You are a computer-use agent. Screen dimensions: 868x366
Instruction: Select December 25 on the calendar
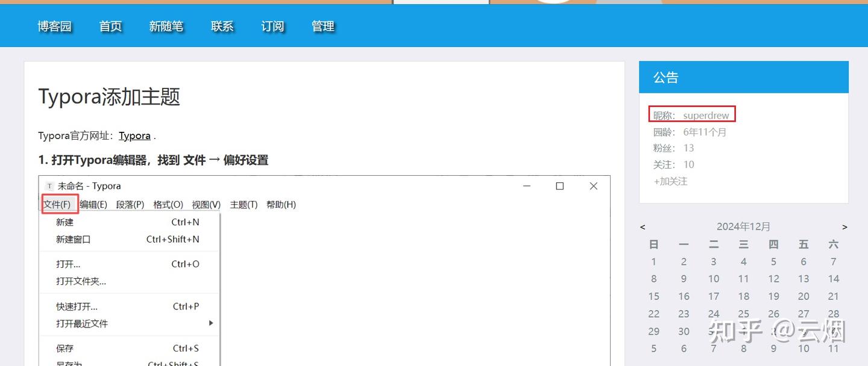743,314
